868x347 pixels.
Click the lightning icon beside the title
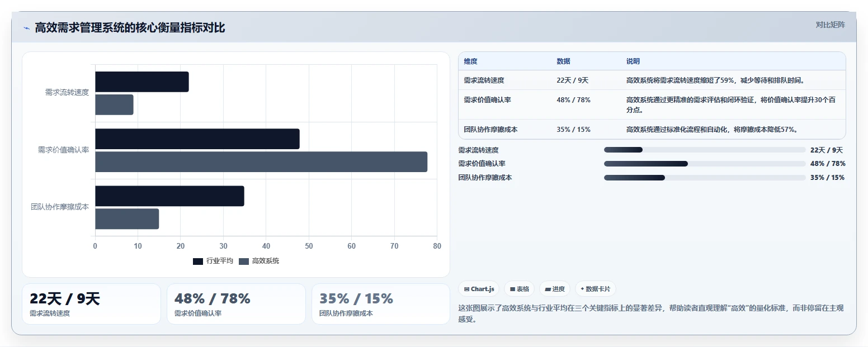(x=26, y=28)
